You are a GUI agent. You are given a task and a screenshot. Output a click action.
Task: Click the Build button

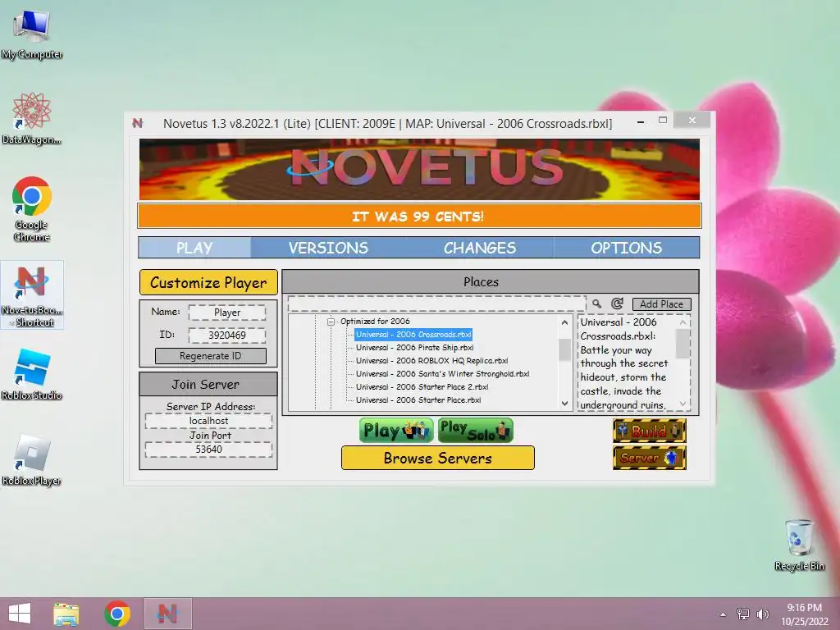(650, 431)
